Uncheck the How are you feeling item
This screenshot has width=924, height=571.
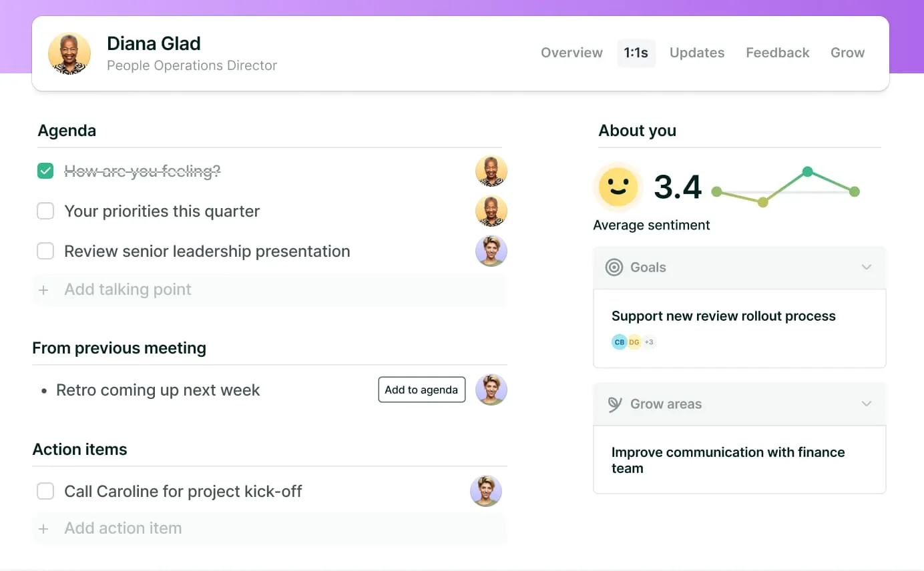45,171
